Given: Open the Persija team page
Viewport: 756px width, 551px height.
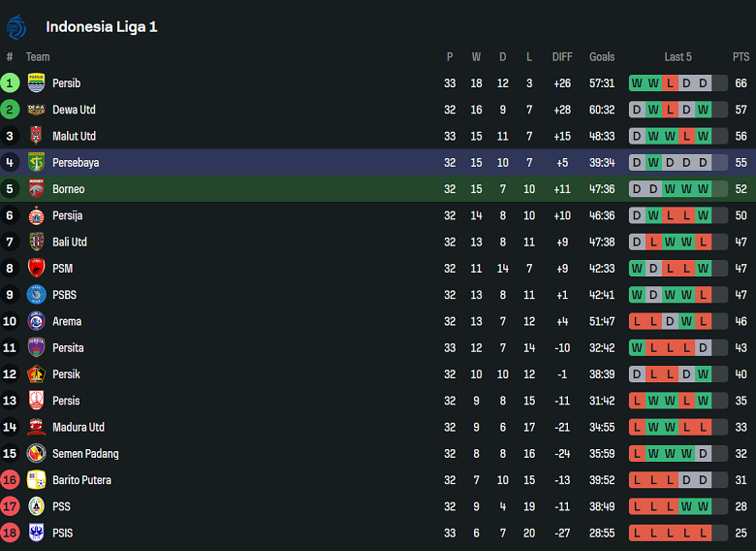Looking at the screenshot, I should tap(67, 215).
